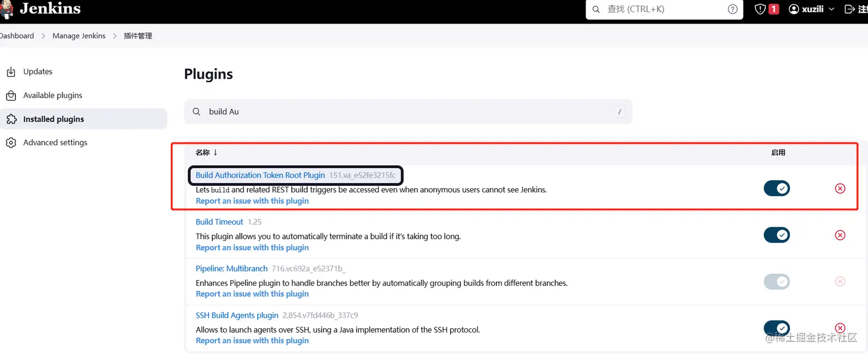Screen dimensions: 868x354
Task: Click Build Timeout version 1.25
Action: pyautogui.click(x=254, y=221)
